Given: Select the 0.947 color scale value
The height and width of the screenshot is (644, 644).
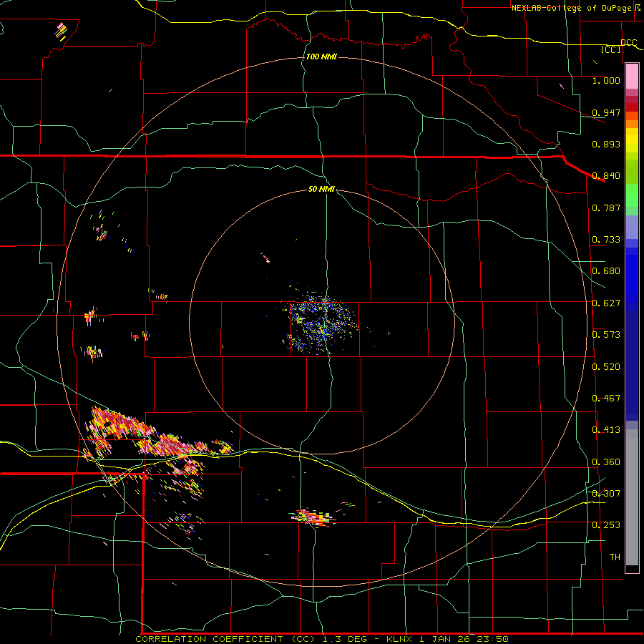Looking at the screenshot, I should (x=606, y=112).
